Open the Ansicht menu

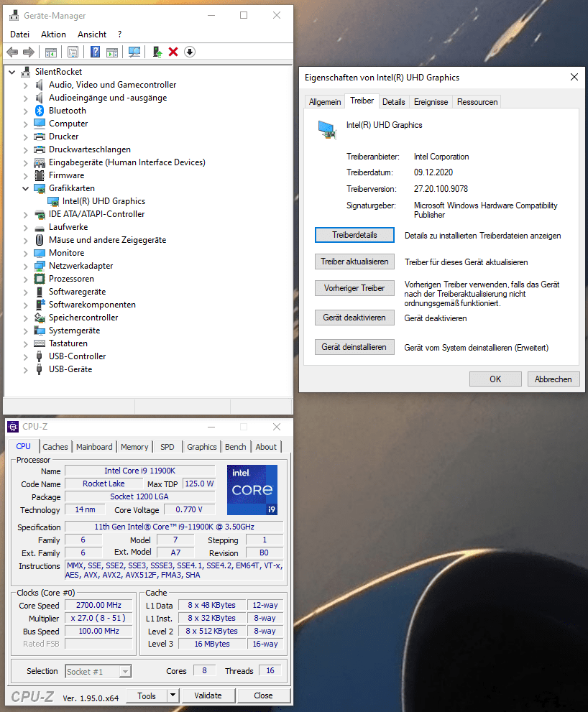point(92,34)
